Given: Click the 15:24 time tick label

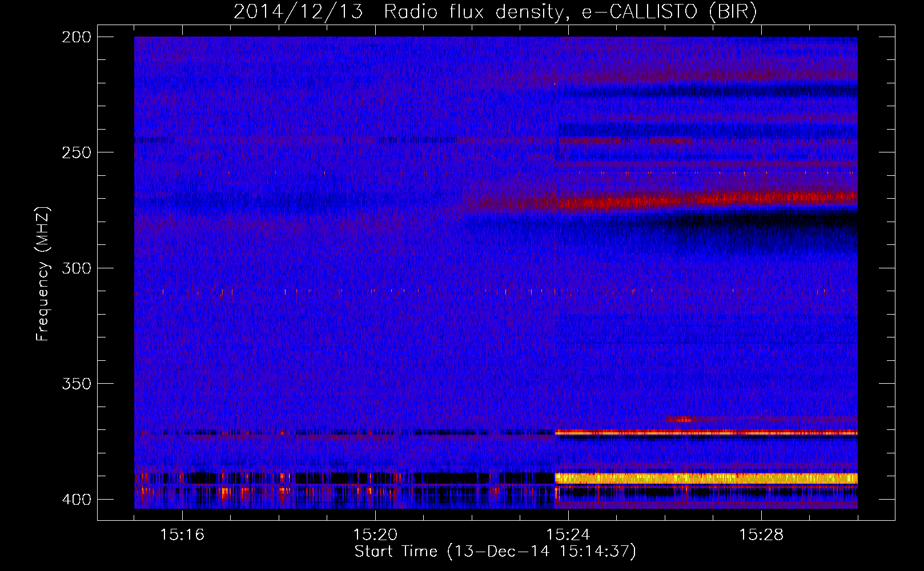Looking at the screenshot, I should click(x=568, y=535).
